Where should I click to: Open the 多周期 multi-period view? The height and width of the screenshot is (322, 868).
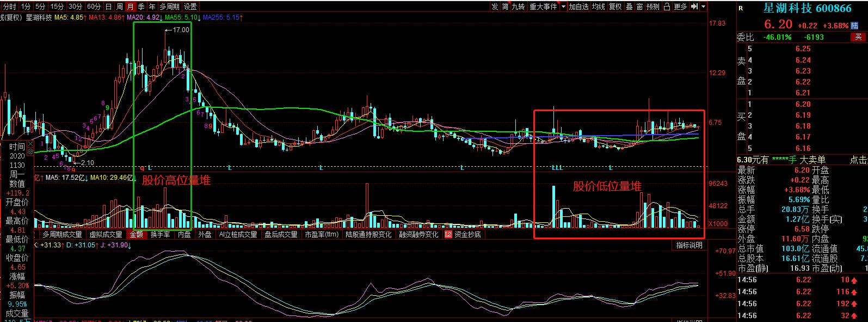click(x=169, y=7)
